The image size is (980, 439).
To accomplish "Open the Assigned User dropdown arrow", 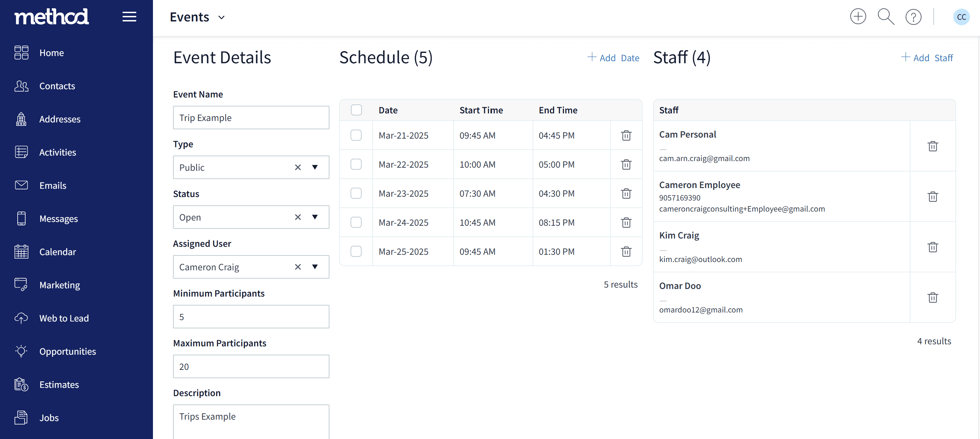I will click(315, 267).
